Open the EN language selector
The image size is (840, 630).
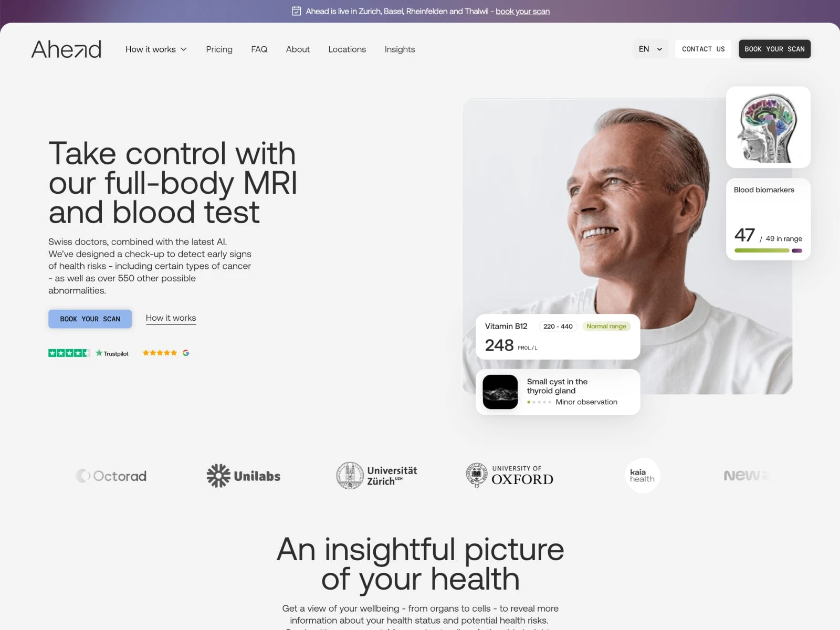[650, 49]
